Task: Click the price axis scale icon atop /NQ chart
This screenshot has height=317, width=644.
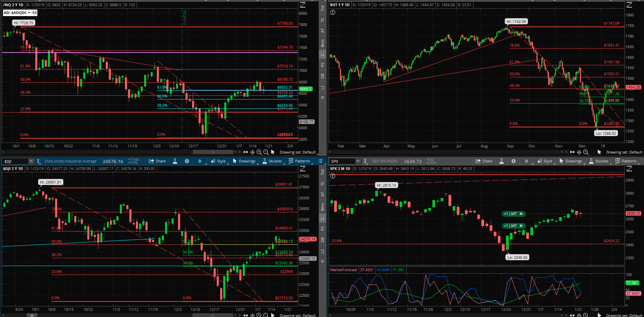Action: [x=303, y=5]
